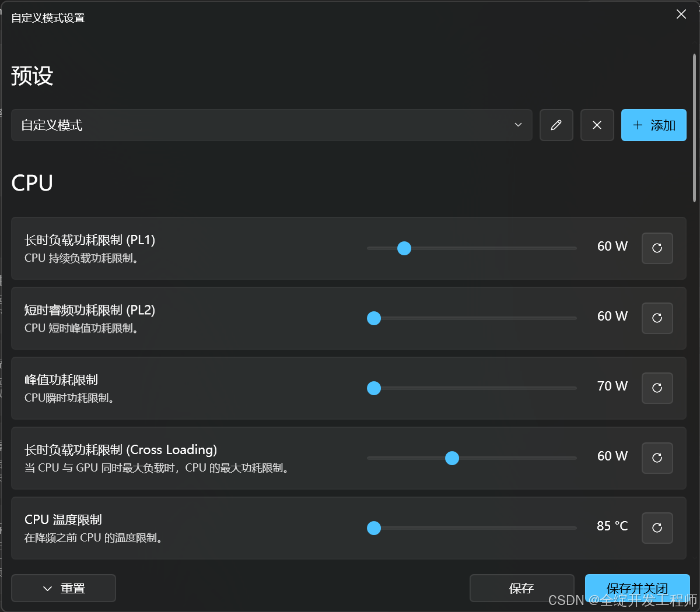Click the X delete preset icon
This screenshot has height=612, width=700.
[597, 125]
